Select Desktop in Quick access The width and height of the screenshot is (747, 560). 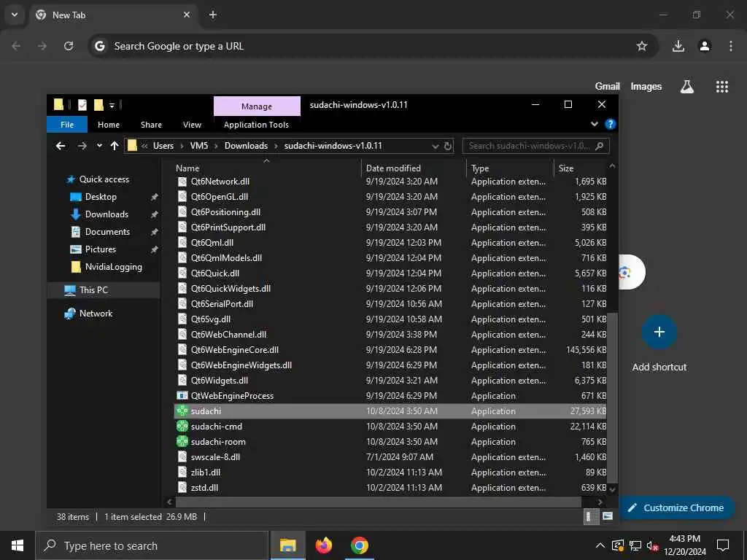(101, 197)
